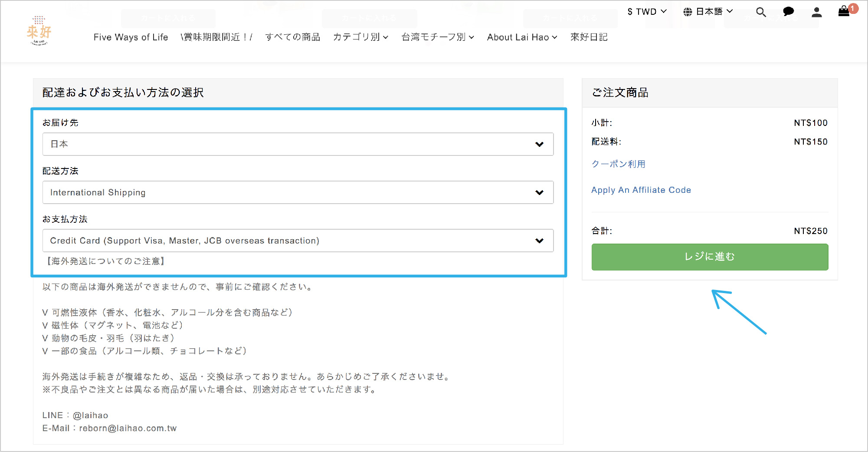Expand the お届け先 country dropdown

tap(298, 144)
